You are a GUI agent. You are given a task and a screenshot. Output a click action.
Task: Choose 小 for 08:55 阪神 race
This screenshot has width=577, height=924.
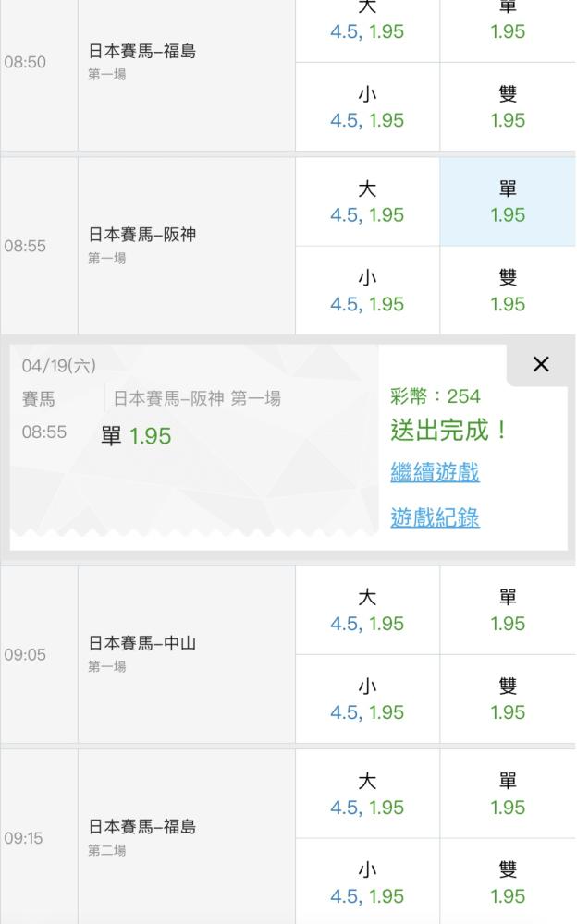click(x=367, y=290)
